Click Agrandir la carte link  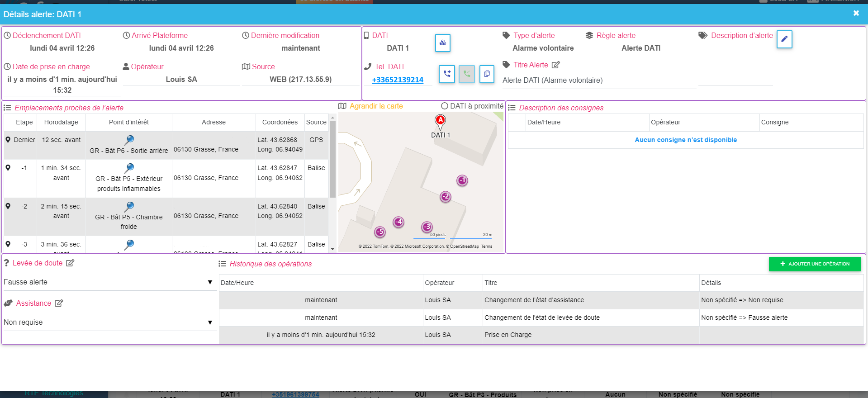coord(376,106)
